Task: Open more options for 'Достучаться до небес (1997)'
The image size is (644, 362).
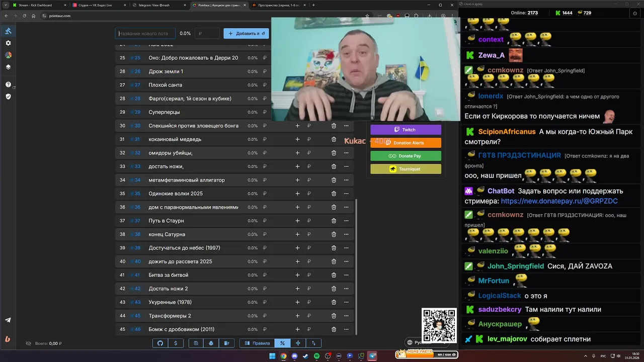Action: click(346, 248)
